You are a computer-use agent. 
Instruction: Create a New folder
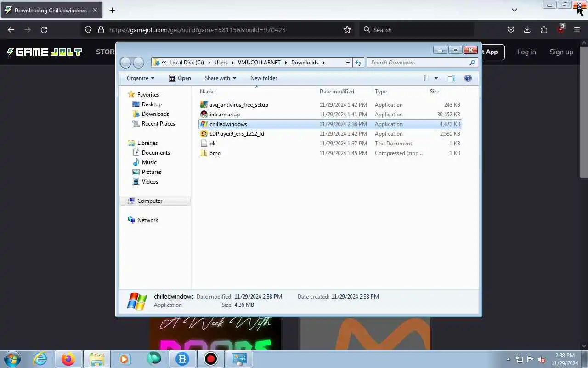pos(264,78)
